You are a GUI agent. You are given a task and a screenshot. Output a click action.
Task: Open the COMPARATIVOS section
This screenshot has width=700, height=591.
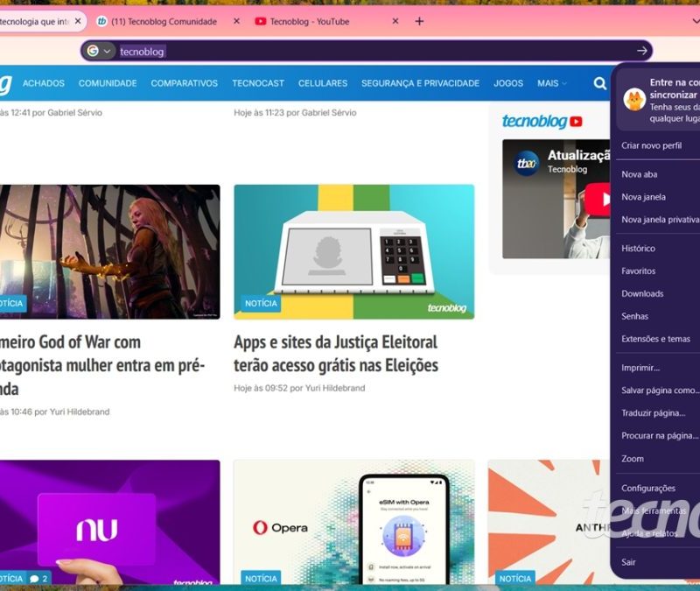tap(185, 83)
